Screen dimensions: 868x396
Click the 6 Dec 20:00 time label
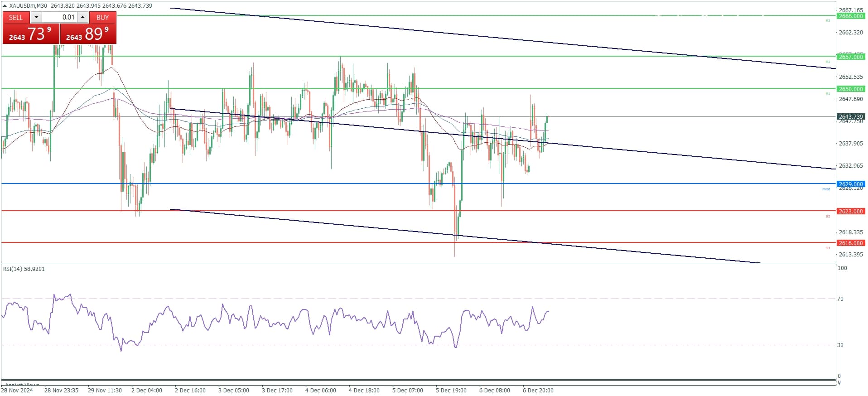538,390
